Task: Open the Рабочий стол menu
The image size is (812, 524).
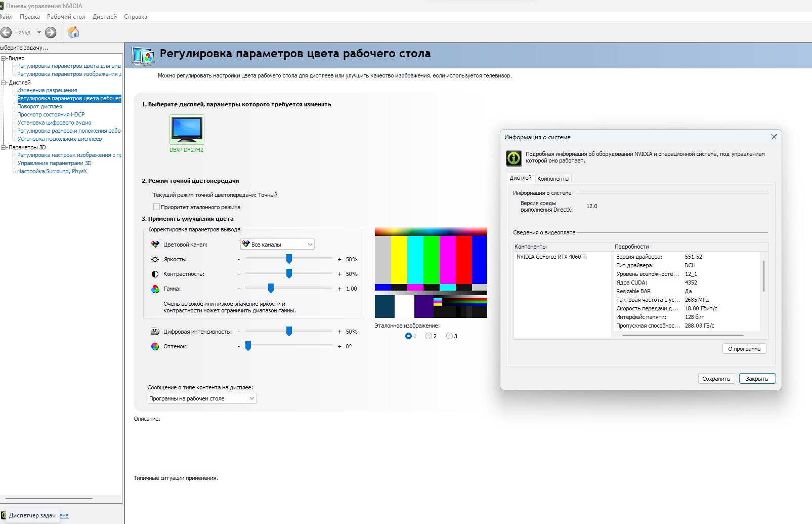Action: coord(66,17)
